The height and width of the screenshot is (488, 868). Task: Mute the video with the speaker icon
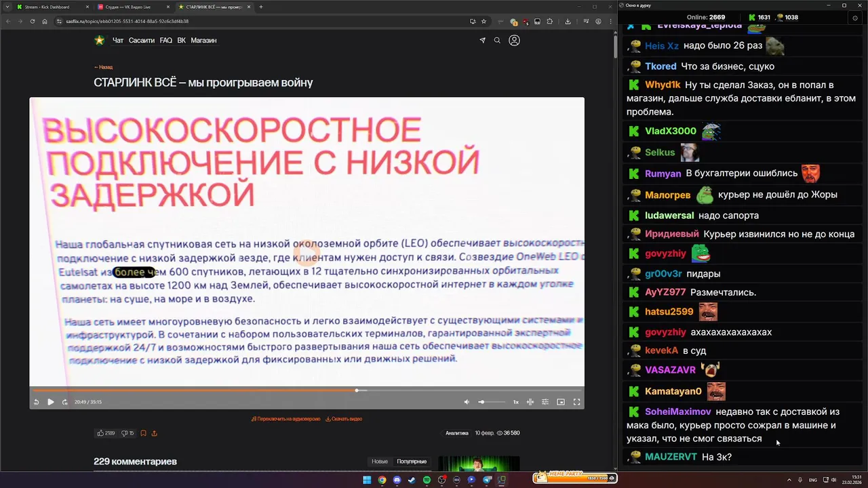[x=467, y=402]
